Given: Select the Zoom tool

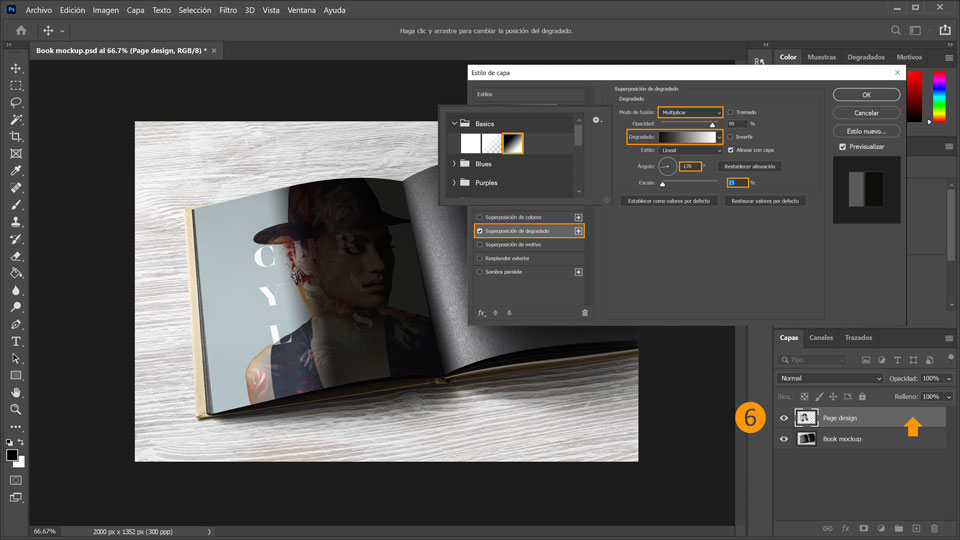Looking at the screenshot, I should coord(16,409).
